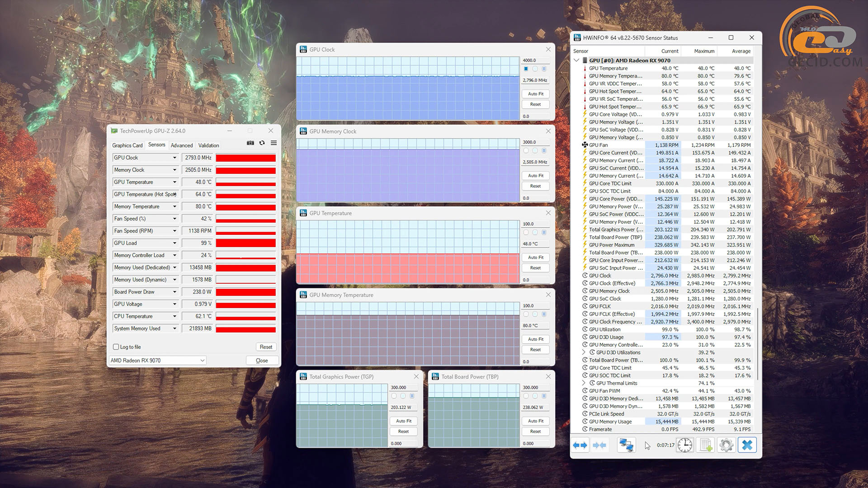The height and width of the screenshot is (488, 868).
Task: Click Reset in the GPU Memory Clock graph
Action: pos(536,186)
